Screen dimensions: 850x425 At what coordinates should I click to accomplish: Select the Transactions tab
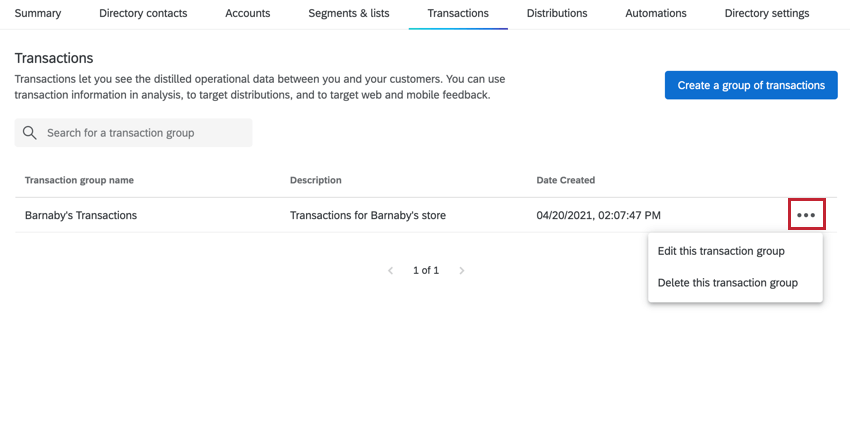click(458, 14)
